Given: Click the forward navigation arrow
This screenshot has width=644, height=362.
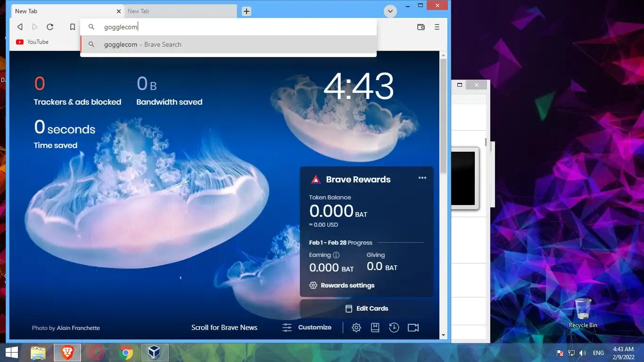Looking at the screenshot, I should [x=35, y=27].
